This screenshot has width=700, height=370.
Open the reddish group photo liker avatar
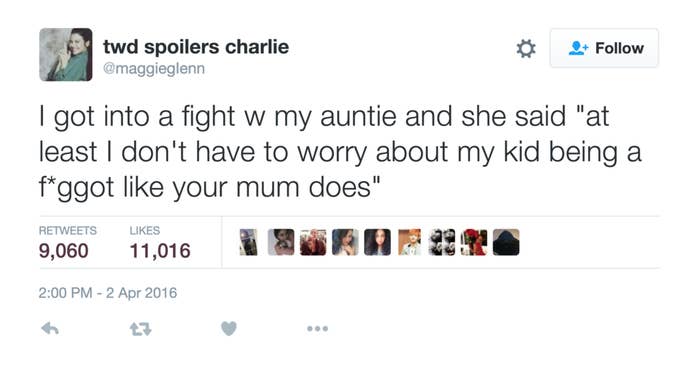pyautogui.click(x=313, y=242)
